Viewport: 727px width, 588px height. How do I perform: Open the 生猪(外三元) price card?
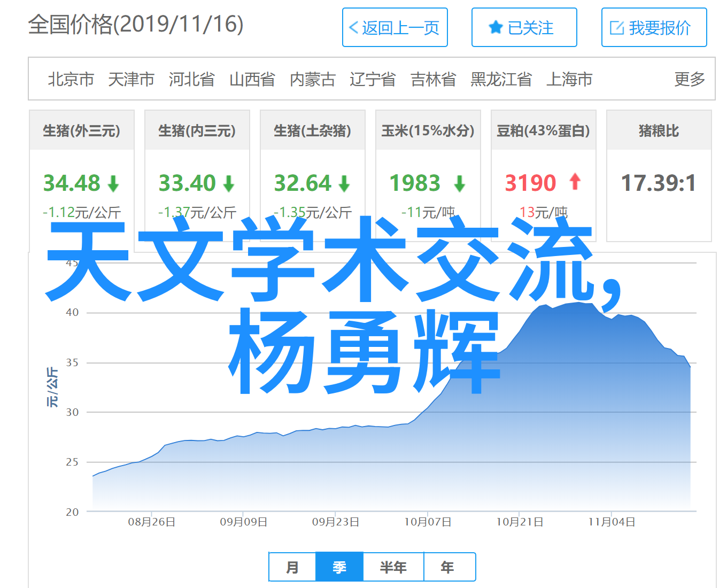82,176
